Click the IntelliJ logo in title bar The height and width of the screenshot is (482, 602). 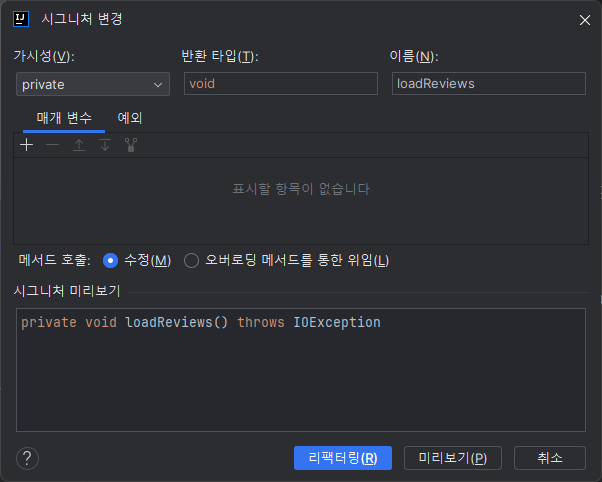(x=21, y=19)
